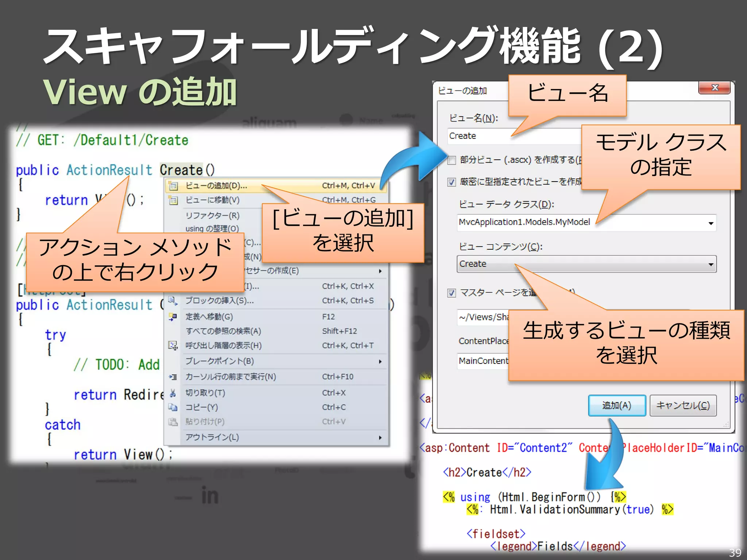Select ブロックの挿入(S)... menu entry
This screenshot has height=560, width=747.
(276, 301)
